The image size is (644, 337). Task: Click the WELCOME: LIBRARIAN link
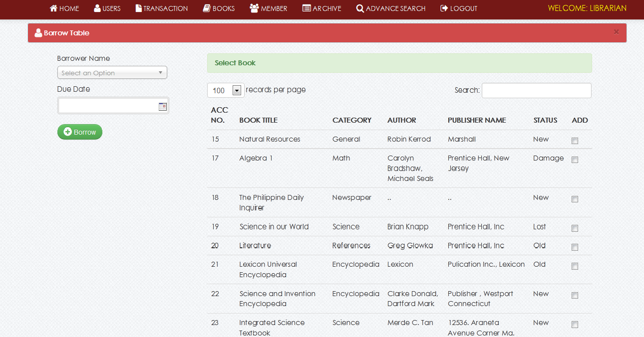pyautogui.click(x=587, y=8)
